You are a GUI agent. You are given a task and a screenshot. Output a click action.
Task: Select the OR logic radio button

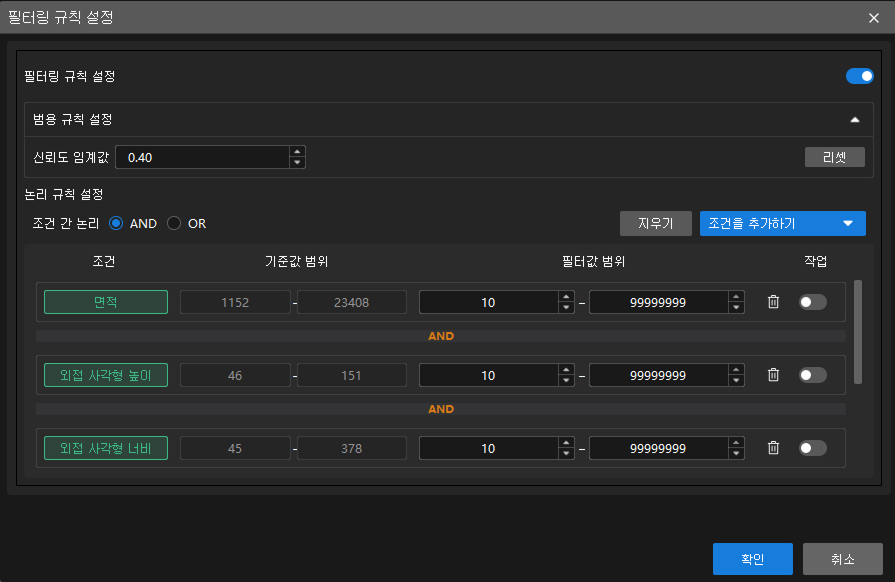pos(174,223)
